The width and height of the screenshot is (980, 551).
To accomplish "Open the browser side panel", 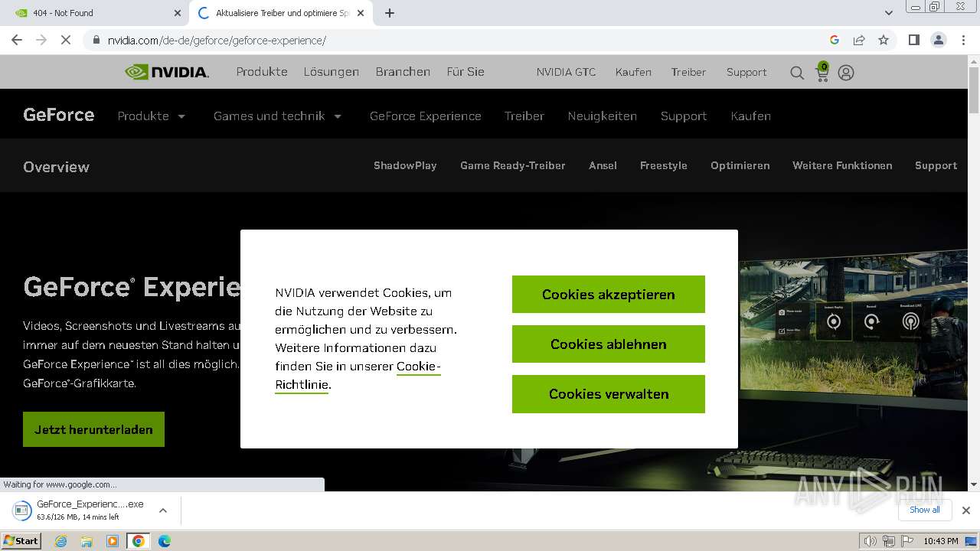I will click(913, 40).
